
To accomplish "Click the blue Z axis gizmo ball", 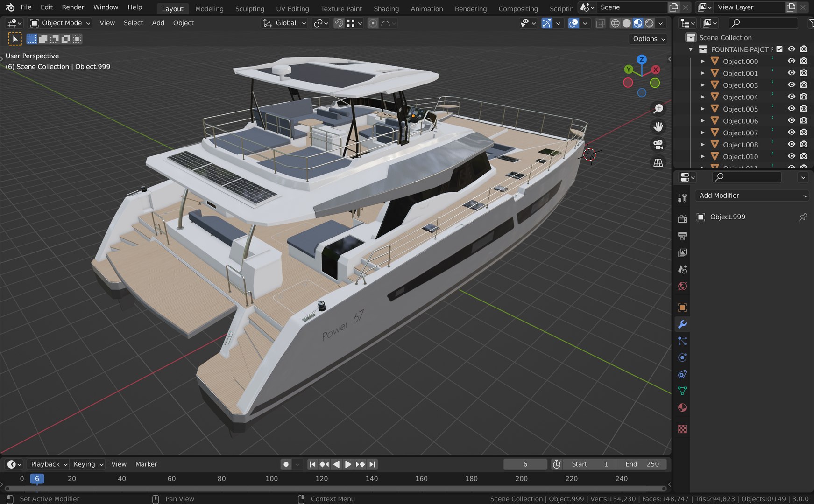I will [x=642, y=59].
